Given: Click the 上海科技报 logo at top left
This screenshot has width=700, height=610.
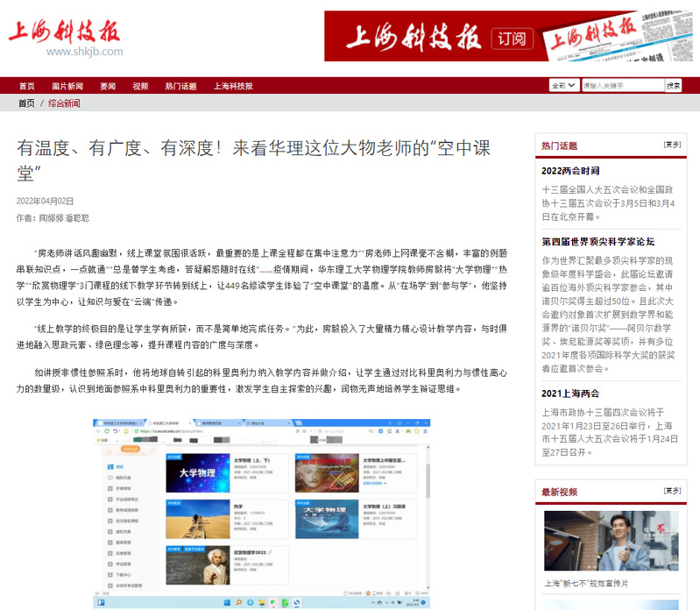Looking at the screenshot, I should point(65,35).
